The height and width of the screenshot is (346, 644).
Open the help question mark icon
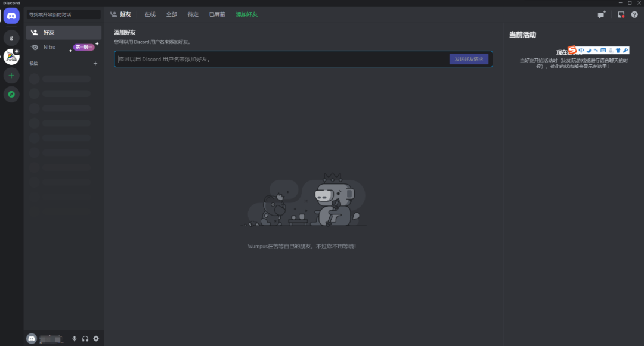(x=634, y=14)
